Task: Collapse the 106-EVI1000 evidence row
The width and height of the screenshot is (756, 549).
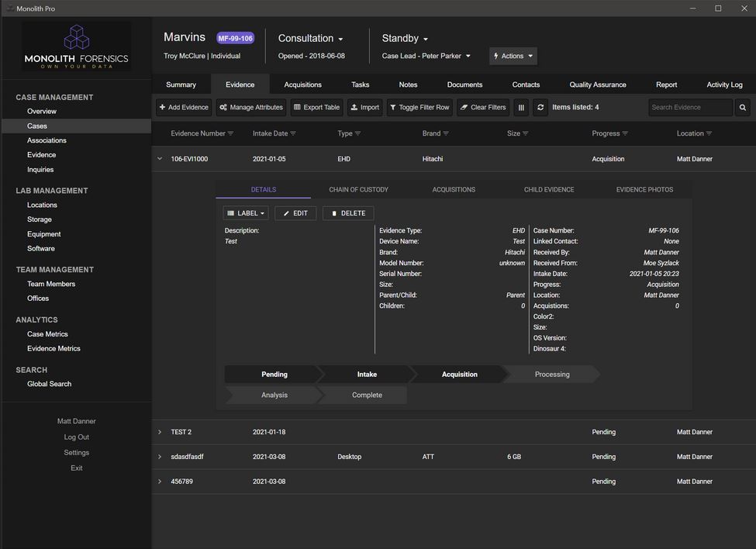Action: point(160,159)
